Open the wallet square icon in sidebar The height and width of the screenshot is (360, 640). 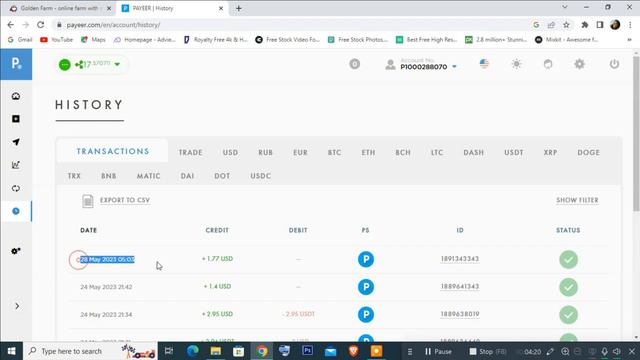[x=16, y=119]
